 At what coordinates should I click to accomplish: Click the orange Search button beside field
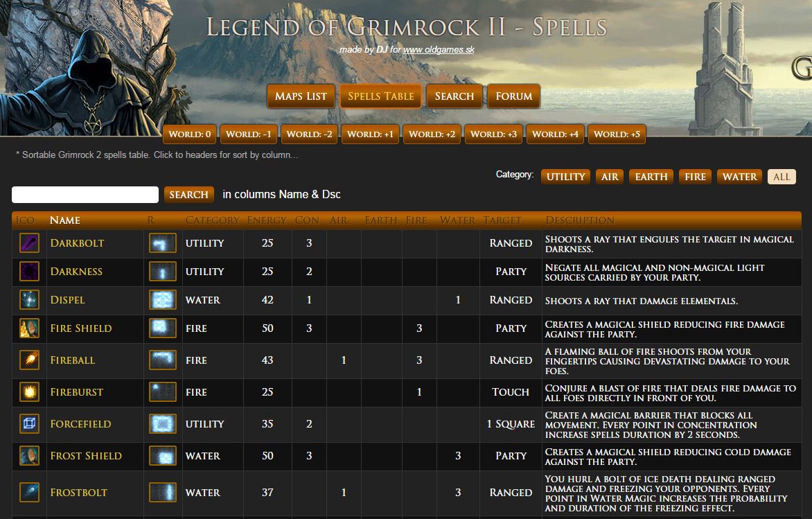click(188, 195)
